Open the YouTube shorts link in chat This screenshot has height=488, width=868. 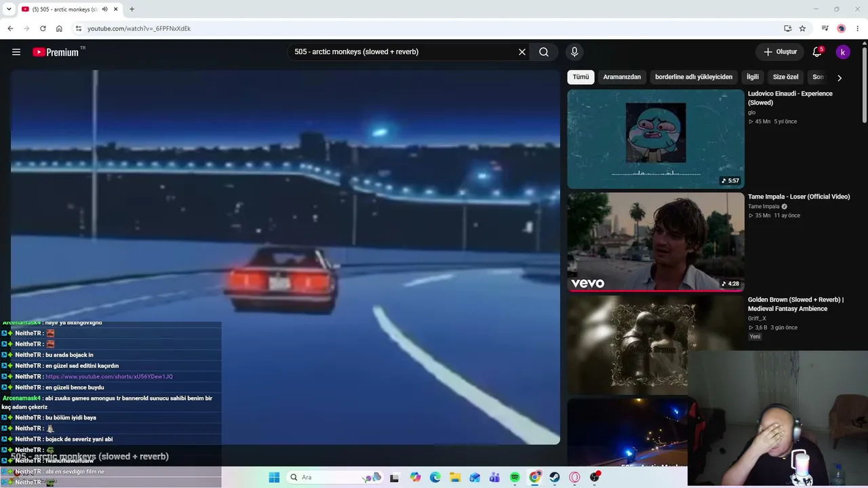109,377
